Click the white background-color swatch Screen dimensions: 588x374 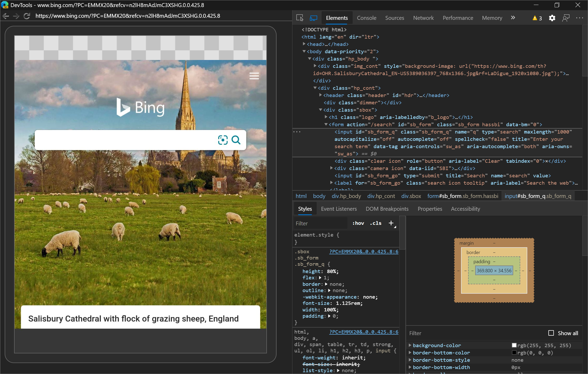[514, 345]
